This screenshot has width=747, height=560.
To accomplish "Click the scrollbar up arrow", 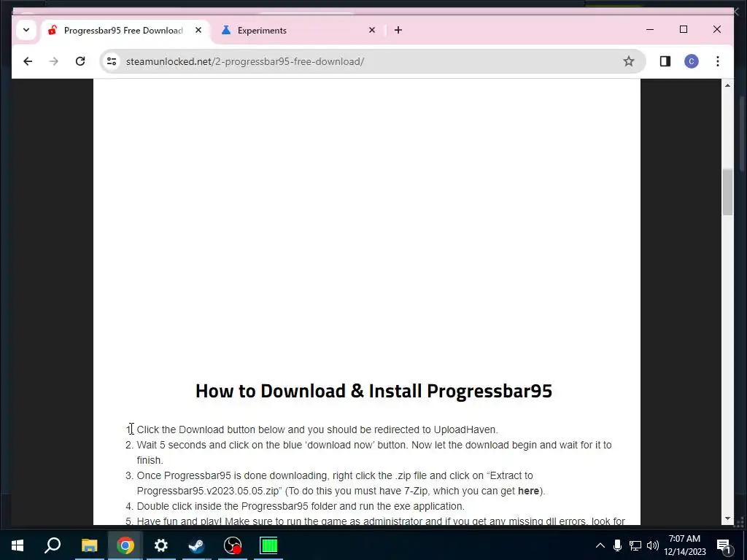I will [x=727, y=85].
